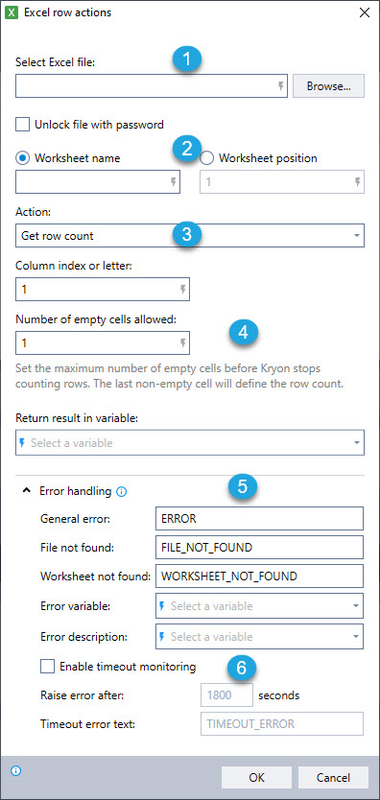Confirm the dialog with OK
The height and width of the screenshot is (800, 380).
click(257, 778)
